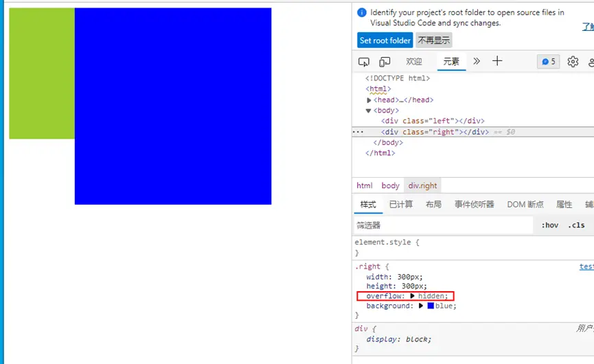Click the .right selector text

click(367, 266)
